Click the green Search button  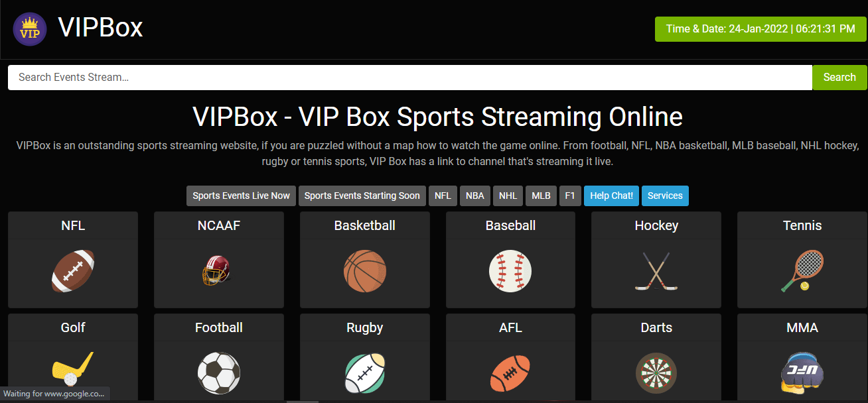[x=839, y=78]
